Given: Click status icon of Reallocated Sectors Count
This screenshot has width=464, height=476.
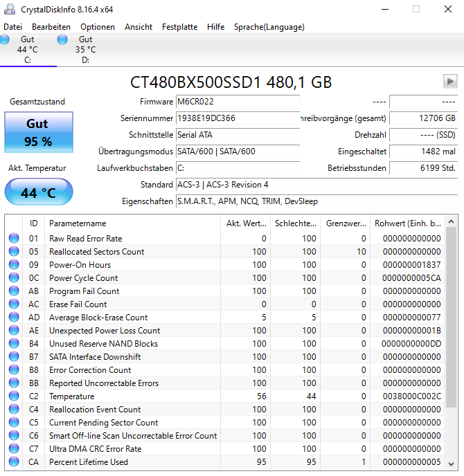Looking at the screenshot, I should pos(14,251).
